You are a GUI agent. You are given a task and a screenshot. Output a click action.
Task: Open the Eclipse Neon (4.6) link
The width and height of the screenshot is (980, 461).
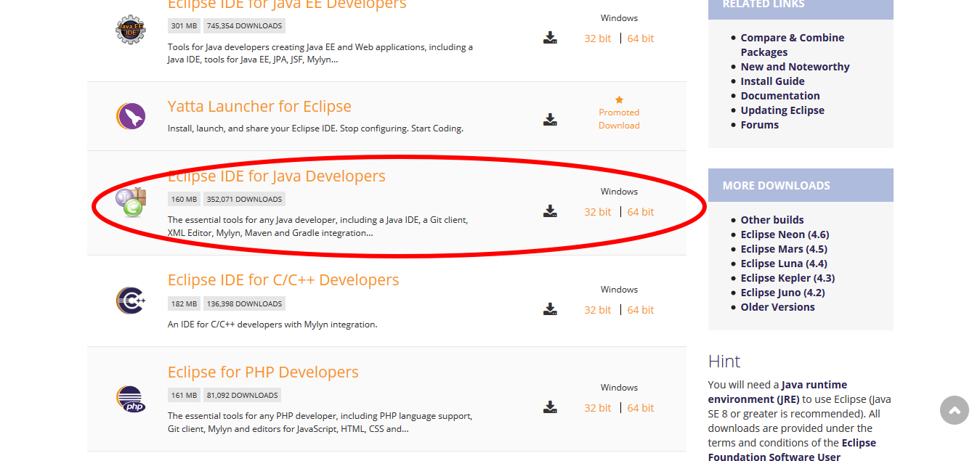(x=785, y=234)
